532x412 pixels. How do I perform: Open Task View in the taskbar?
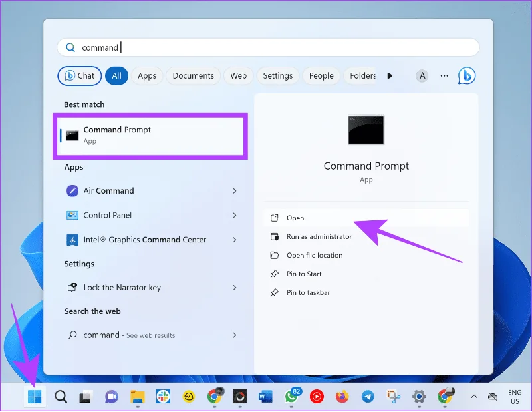tap(86, 397)
